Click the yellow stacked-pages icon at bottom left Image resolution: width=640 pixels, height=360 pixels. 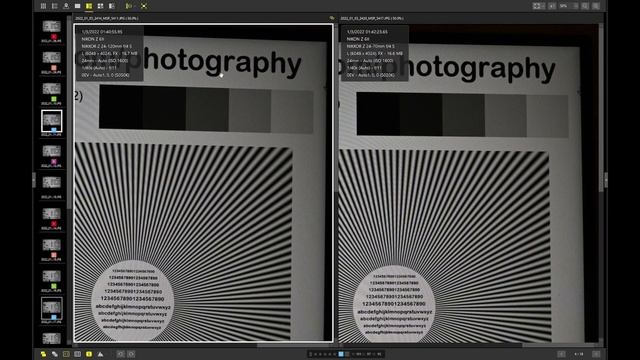pos(43,354)
